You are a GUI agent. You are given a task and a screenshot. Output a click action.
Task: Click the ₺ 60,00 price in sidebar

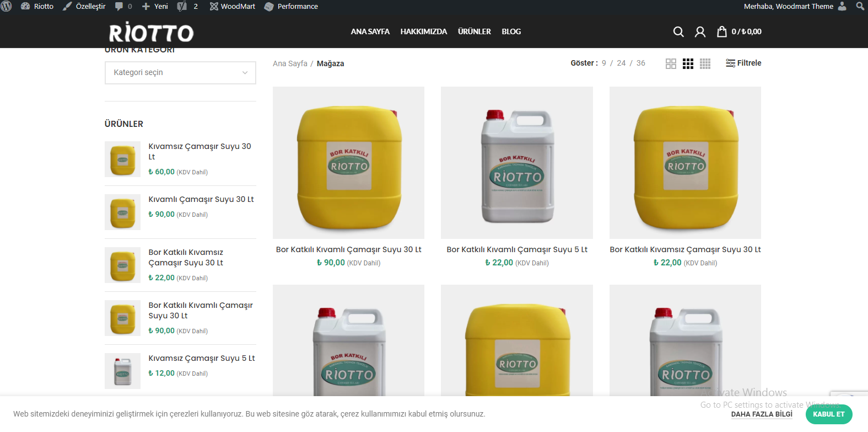(161, 172)
